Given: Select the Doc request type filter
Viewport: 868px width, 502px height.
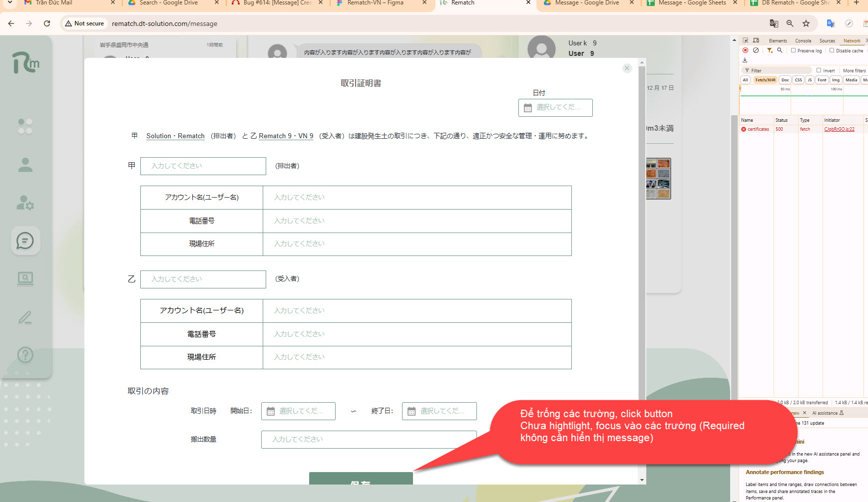Looking at the screenshot, I should click(x=785, y=80).
